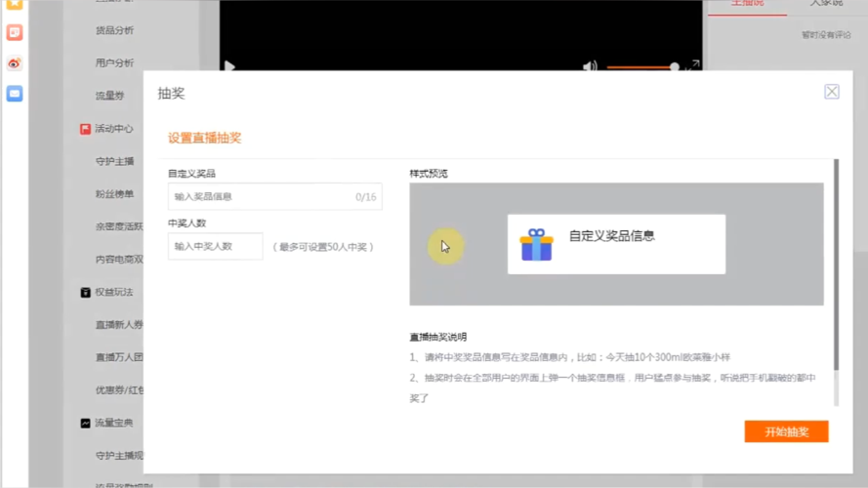Viewport: 868px width, 488px height.
Task: Click the 设置直播抽奖 heading
Action: coord(204,138)
